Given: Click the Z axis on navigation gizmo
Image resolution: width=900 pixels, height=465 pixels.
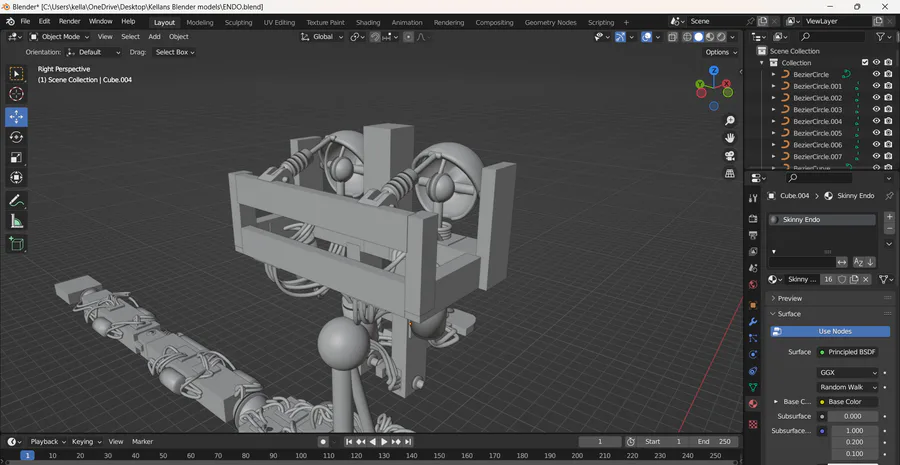Looking at the screenshot, I should (x=713, y=71).
